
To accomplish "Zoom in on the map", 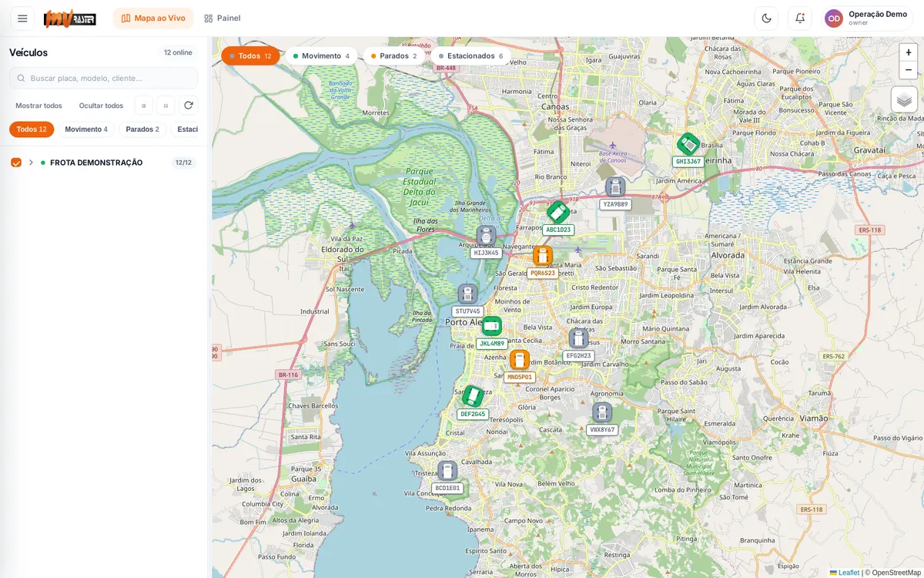I will point(909,52).
